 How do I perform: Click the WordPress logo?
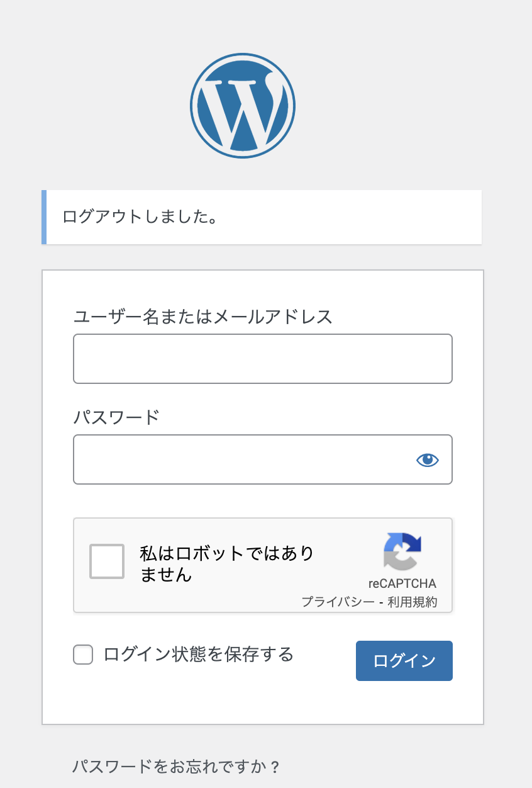[x=243, y=106]
